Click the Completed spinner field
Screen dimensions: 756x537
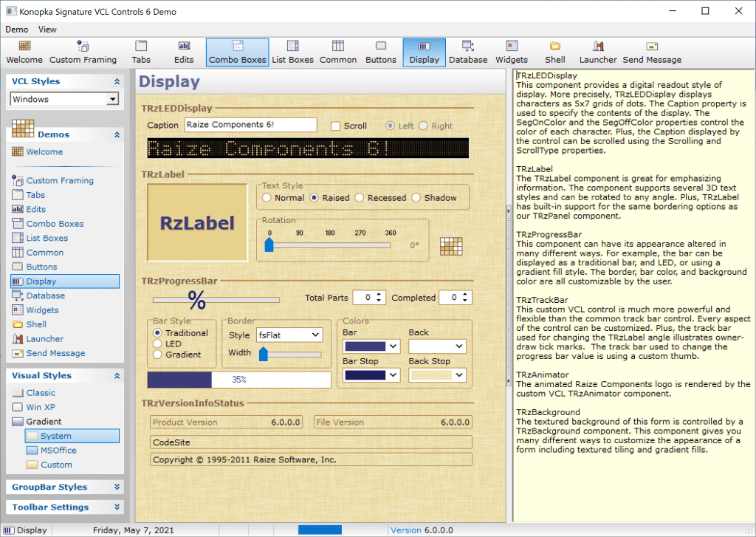coord(455,298)
